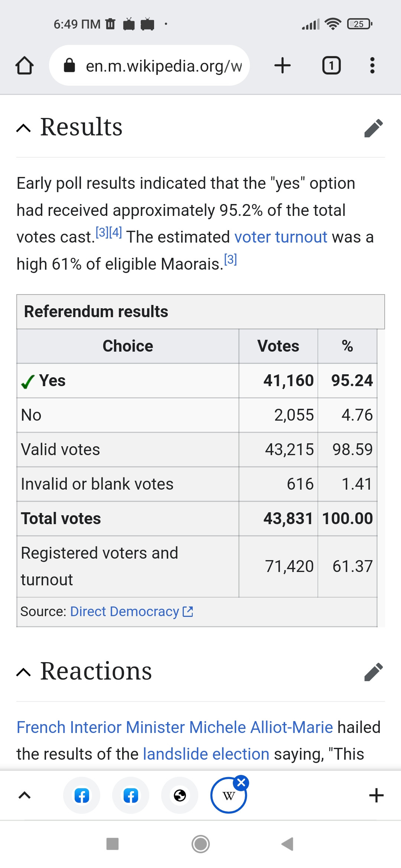Open the tab switcher showing 1 tab
Viewport: 401px width, 868px height.
tap(331, 66)
